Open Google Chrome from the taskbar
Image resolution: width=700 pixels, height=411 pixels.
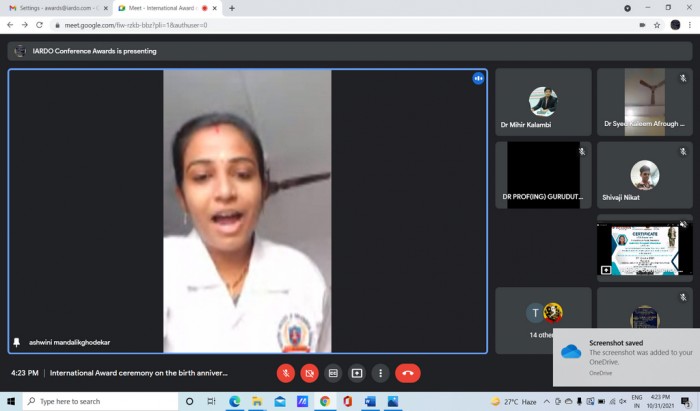point(325,401)
